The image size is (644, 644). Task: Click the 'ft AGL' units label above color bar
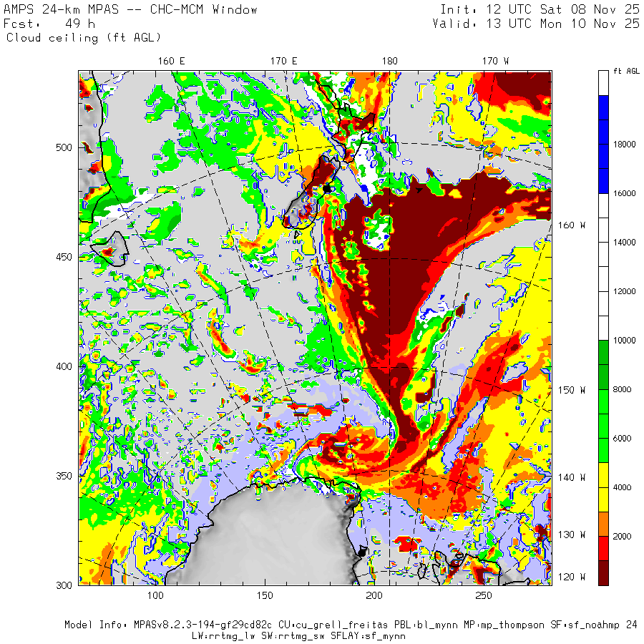pyautogui.click(x=626, y=71)
